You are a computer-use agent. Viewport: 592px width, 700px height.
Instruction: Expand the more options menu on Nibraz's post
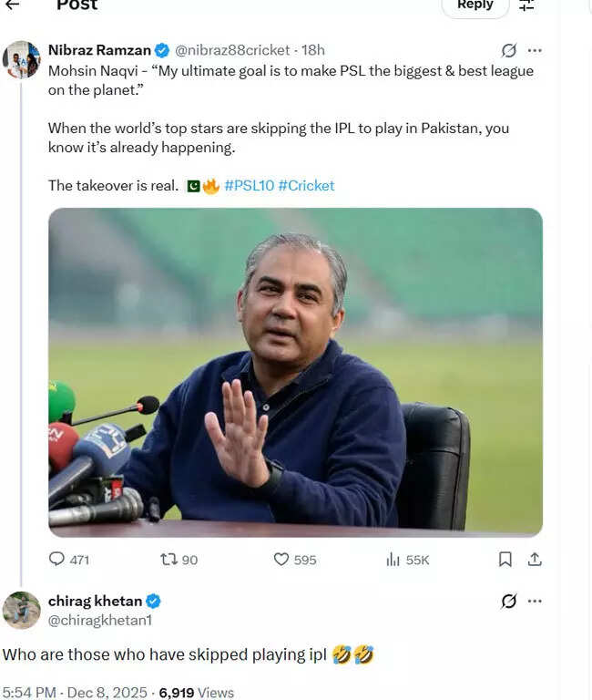(536, 50)
